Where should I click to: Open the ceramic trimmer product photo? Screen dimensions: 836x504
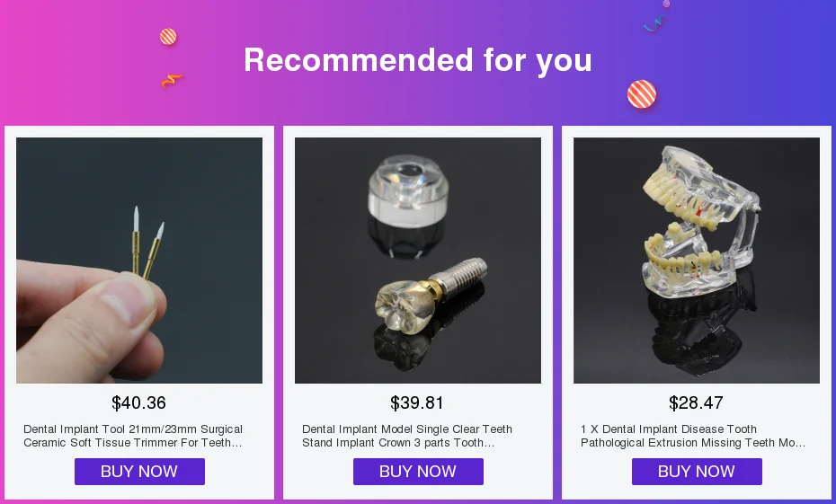tap(139, 261)
